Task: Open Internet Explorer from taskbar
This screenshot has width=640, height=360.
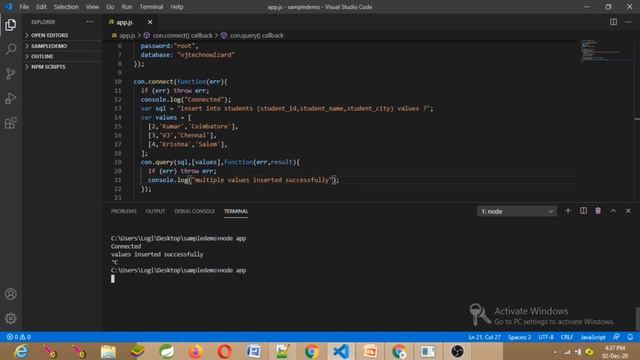Action: coord(21,351)
